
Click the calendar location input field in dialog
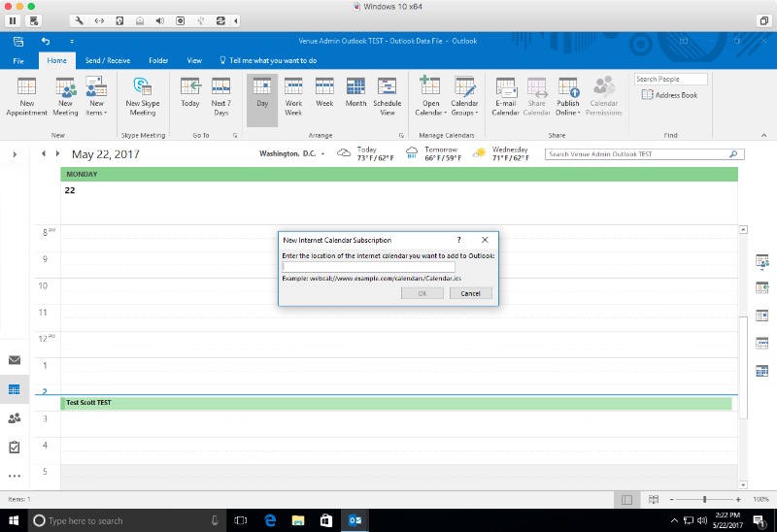coord(368,267)
